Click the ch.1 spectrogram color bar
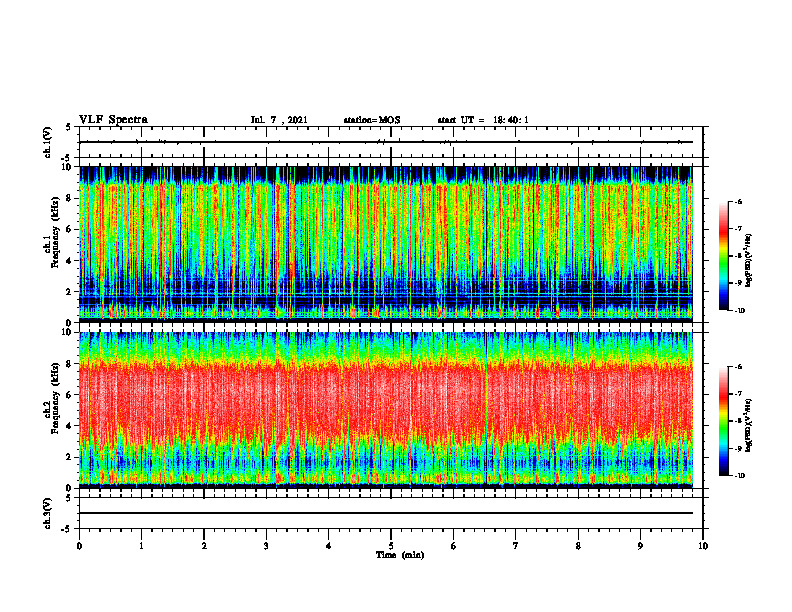Screen dimensions: 792x612 coord(724,256)
